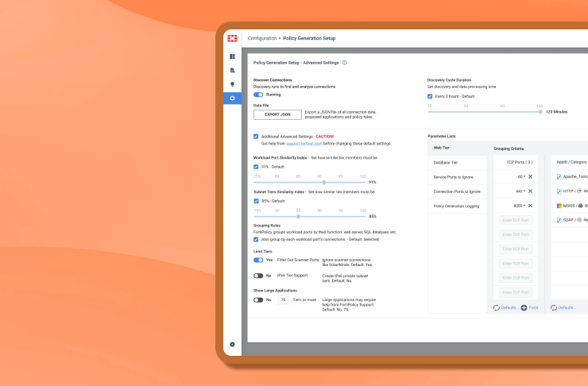Click the round icon at sidebar bottom
588x386 pixels.
(232, 345)
